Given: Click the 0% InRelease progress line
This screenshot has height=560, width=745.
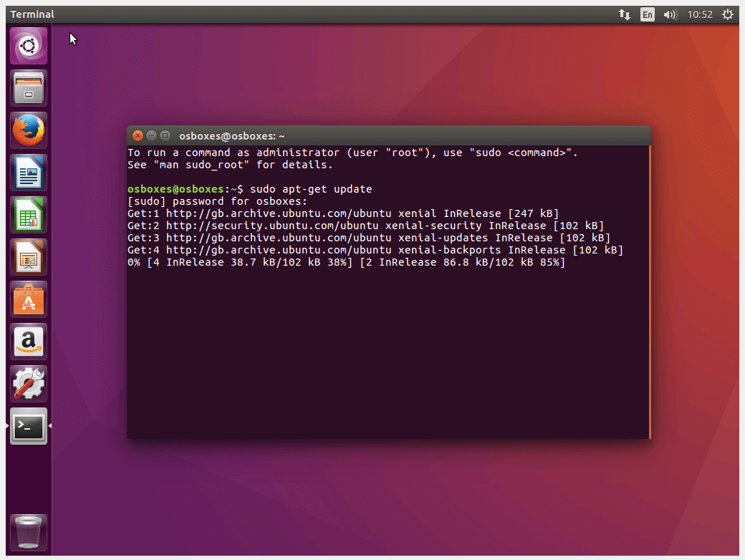Looking at the screenshot, I should click(347, 262).
